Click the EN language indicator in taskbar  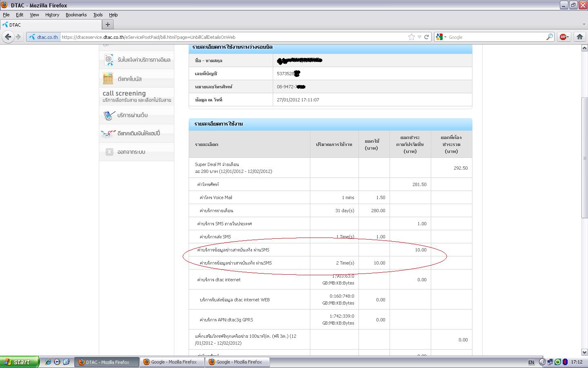[531, 362]
